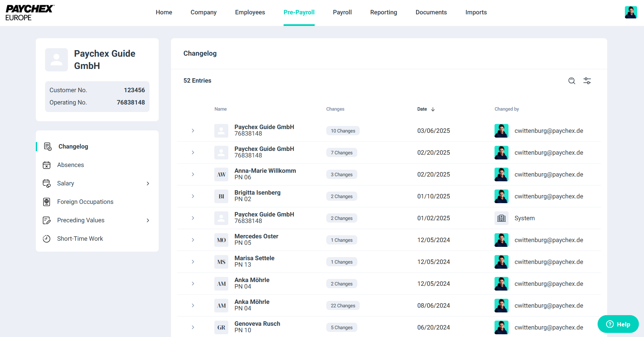Click the Paychex Europe logo
The height and width of the screenshot is (337, 644).
(29, 13)
